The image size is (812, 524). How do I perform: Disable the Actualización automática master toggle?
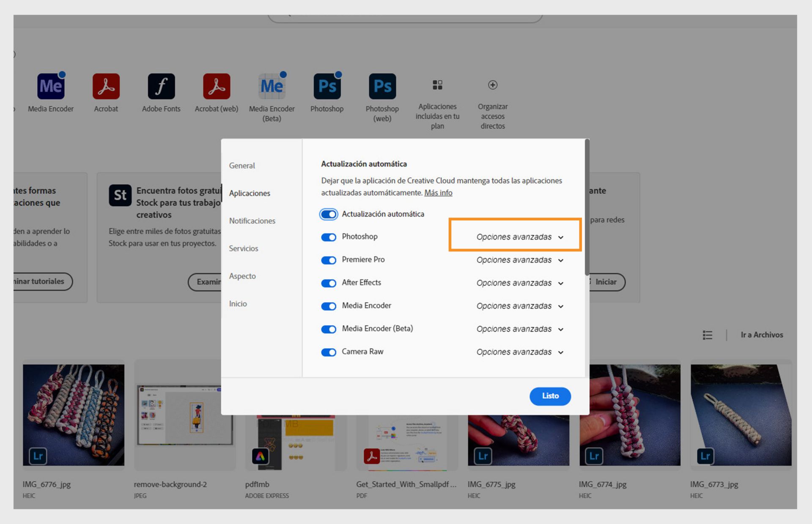coord(329,214)
